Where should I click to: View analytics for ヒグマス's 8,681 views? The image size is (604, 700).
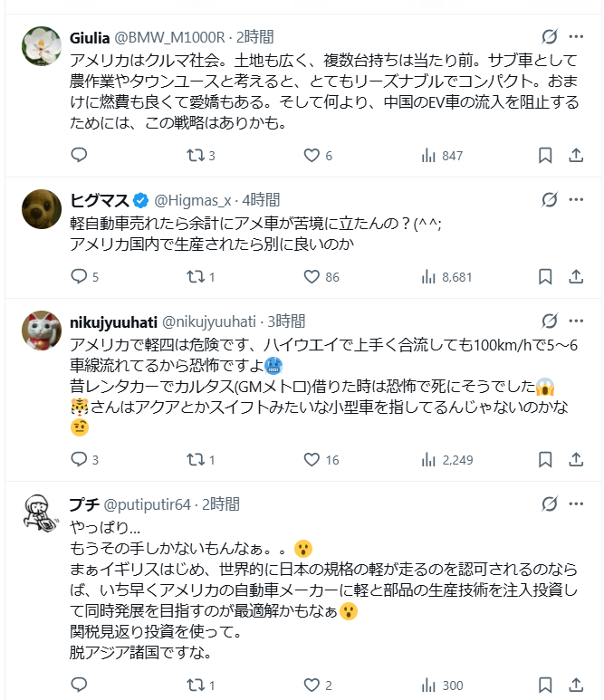(447, 277)
